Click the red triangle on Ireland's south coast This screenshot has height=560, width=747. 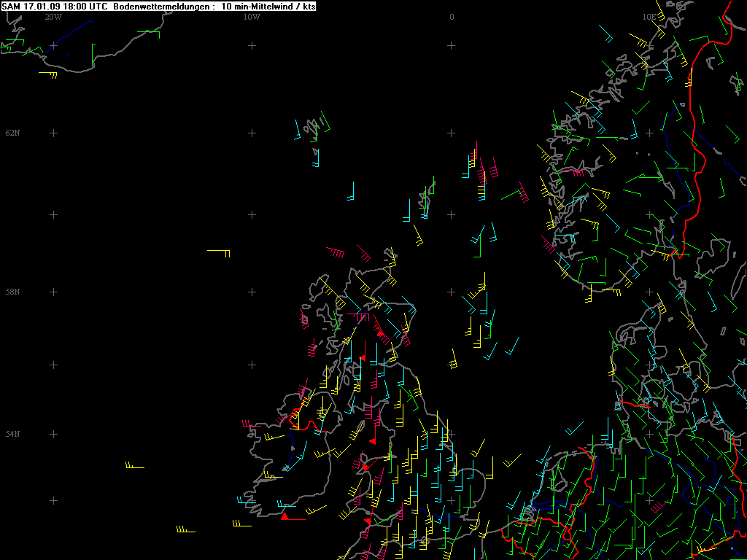point(285,516)
